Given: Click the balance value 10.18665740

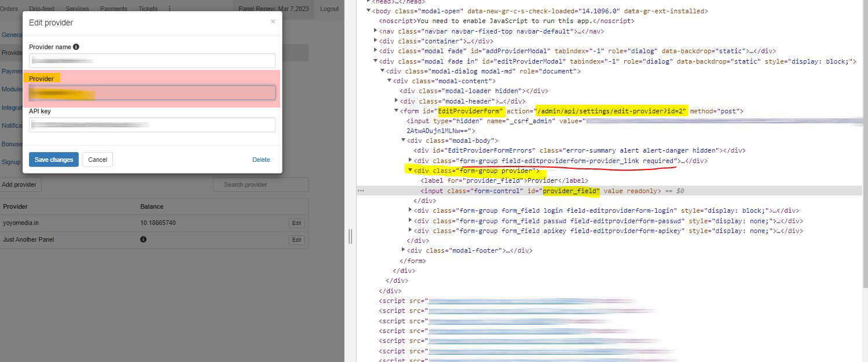Looking at the screenshot, I should (158, 223).
